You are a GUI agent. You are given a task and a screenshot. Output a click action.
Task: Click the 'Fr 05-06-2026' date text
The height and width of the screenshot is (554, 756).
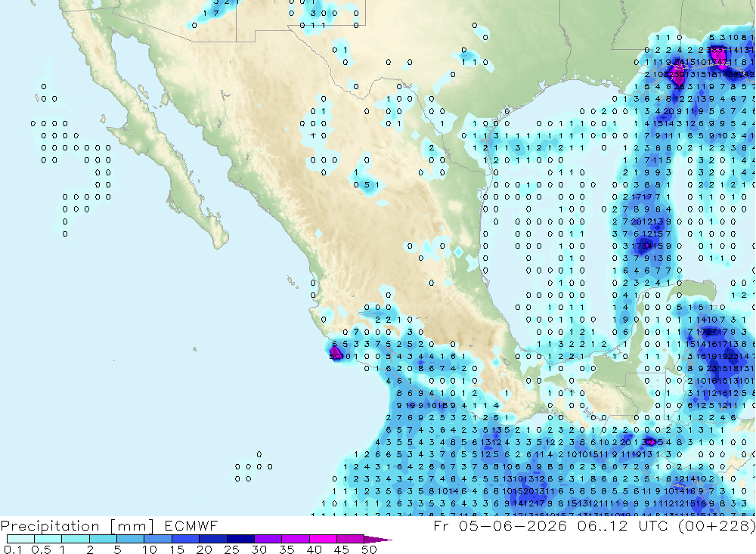tap(500, 525)
